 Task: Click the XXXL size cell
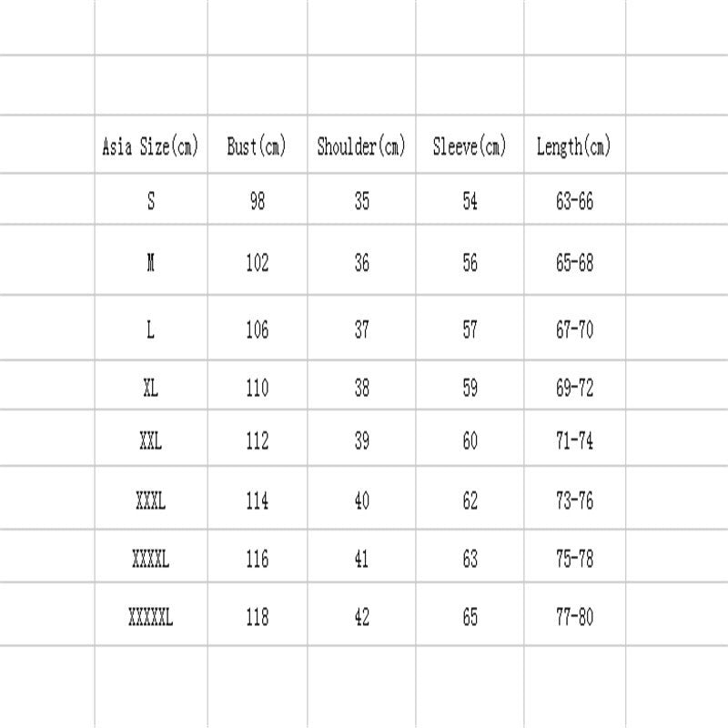coord(151,500)
